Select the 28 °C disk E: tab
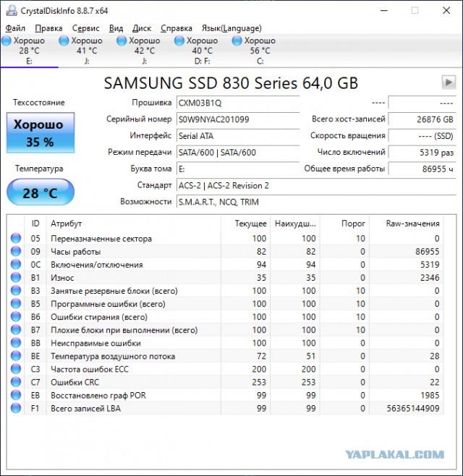The width and height of the screenshot is (463, 476). click(29, 51)
